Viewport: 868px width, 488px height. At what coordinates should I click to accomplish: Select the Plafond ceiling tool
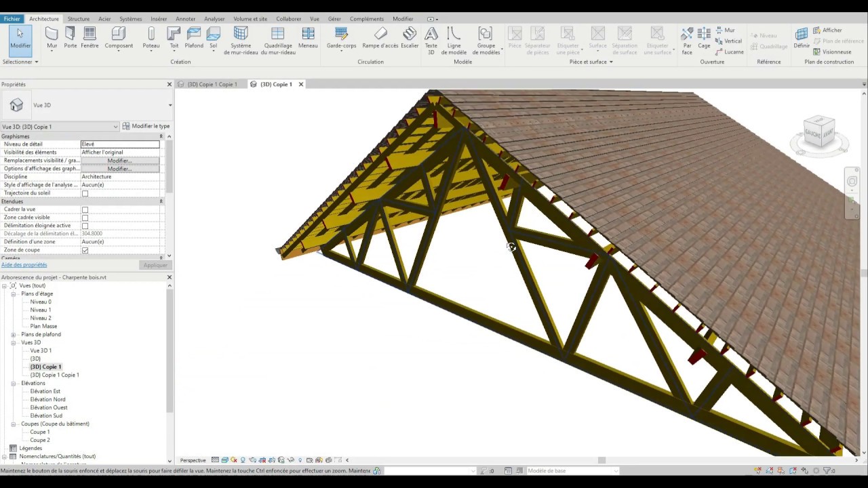[x=194, y=37]
